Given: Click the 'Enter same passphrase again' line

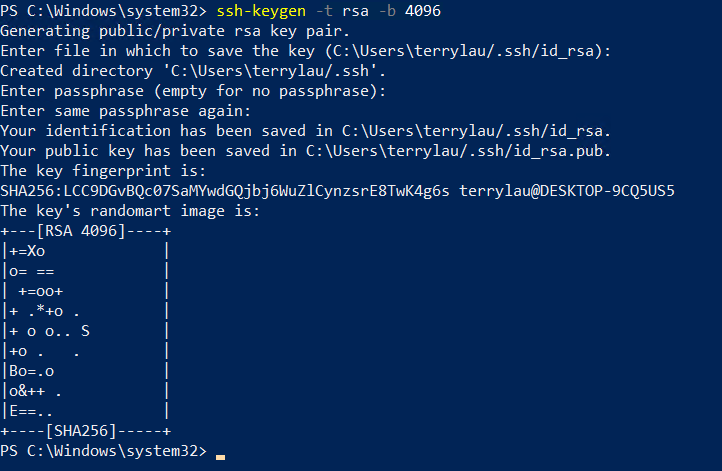Looking at the screenshot, I should coord(126,111).
